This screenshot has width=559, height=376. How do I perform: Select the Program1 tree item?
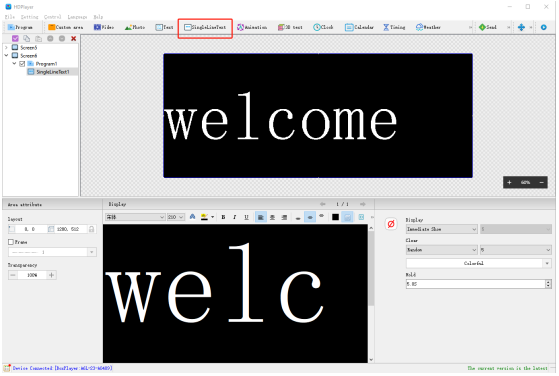pyautogui.click(x=46, y=63)
